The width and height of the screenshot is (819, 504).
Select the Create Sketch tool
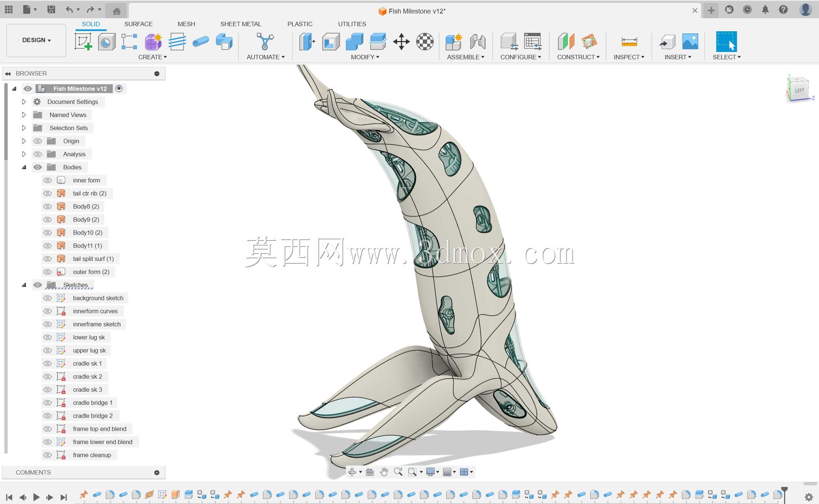pyautogui.click(x=83, y=41)
